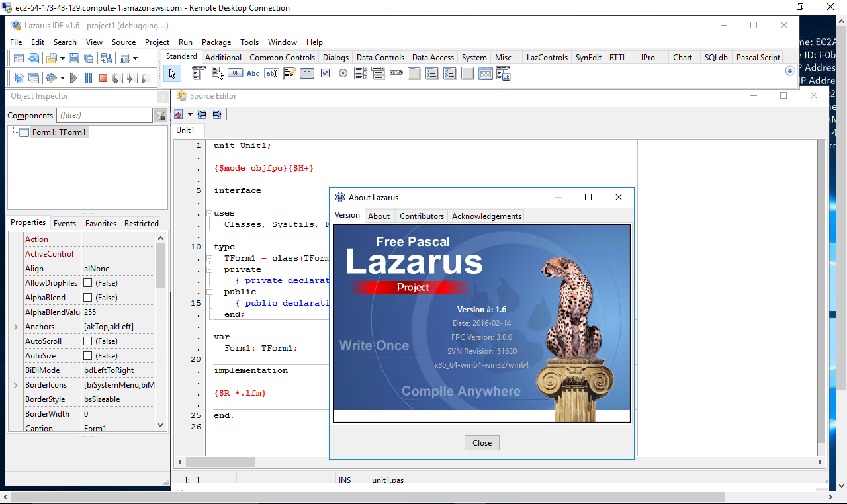Image resolution: width=847 pixels, height=504 pixels.
Task: Select the TToggleBox 'on' component icon
Action: tap(307, 73)
